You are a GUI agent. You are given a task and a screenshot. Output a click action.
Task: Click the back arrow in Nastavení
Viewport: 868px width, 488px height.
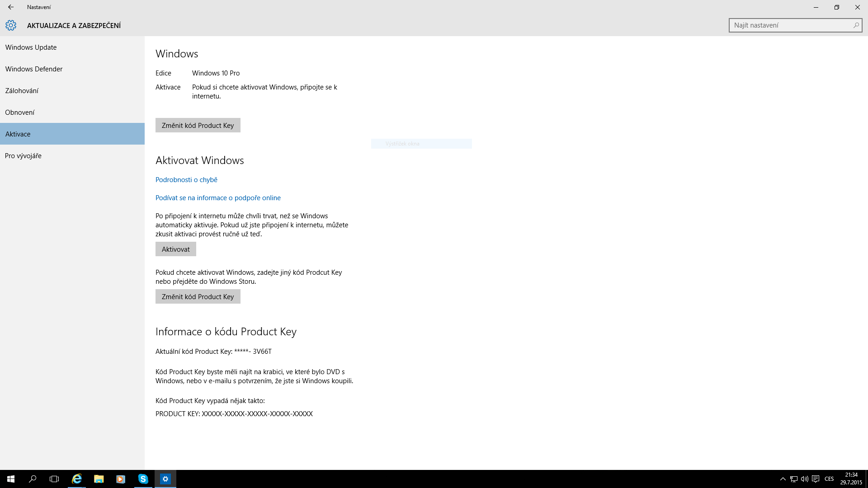click(11, 7)
